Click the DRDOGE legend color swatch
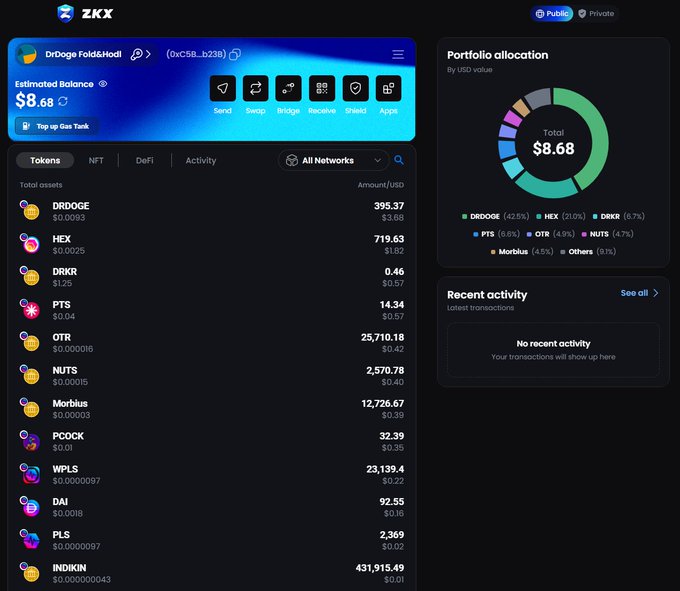680x591 pixels. tap(464, 216)
